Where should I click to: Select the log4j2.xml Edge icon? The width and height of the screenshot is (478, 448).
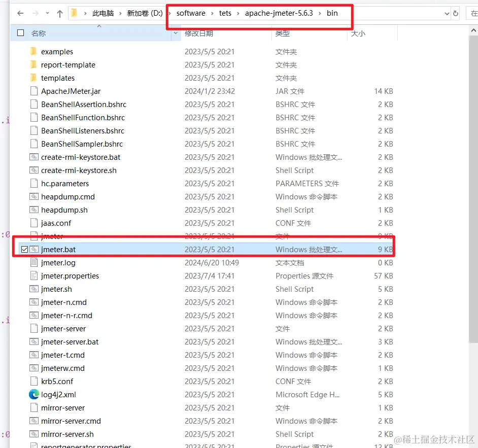point(34,394)
